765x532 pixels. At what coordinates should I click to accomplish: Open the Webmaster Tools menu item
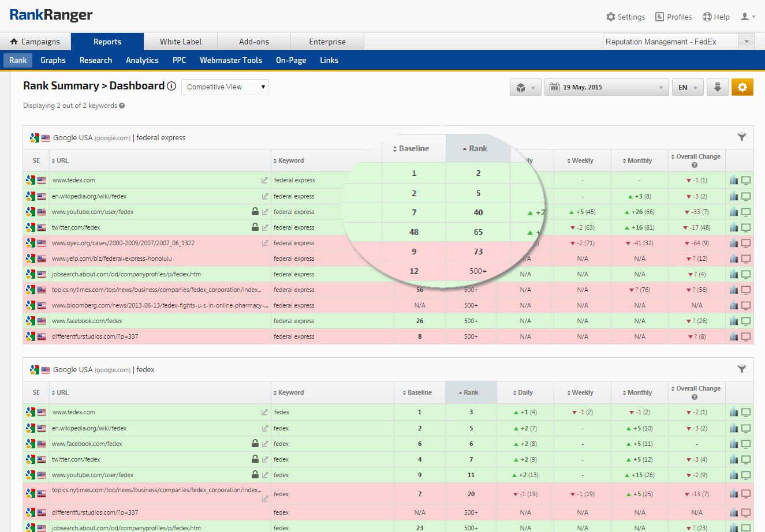[230, 60]
